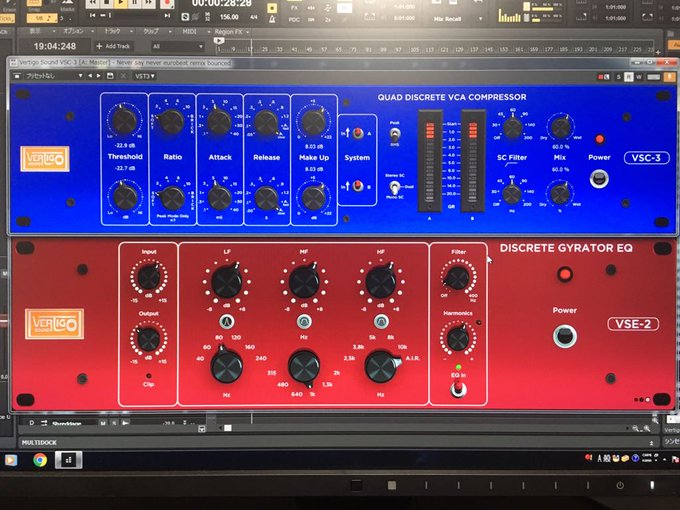Flip the EQ In toggle switch
The width and height of the screenshot is (680, 510).
pos(458,390)
